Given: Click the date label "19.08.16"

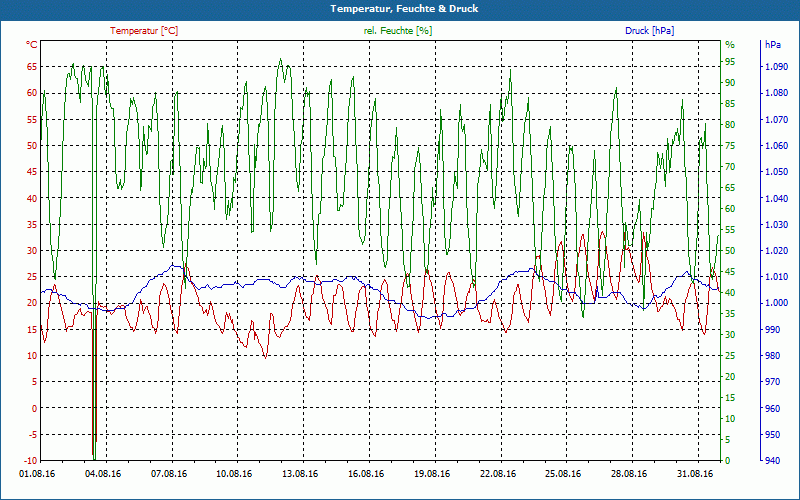Looking at the screenshot, I should click(x=432, y=474).
